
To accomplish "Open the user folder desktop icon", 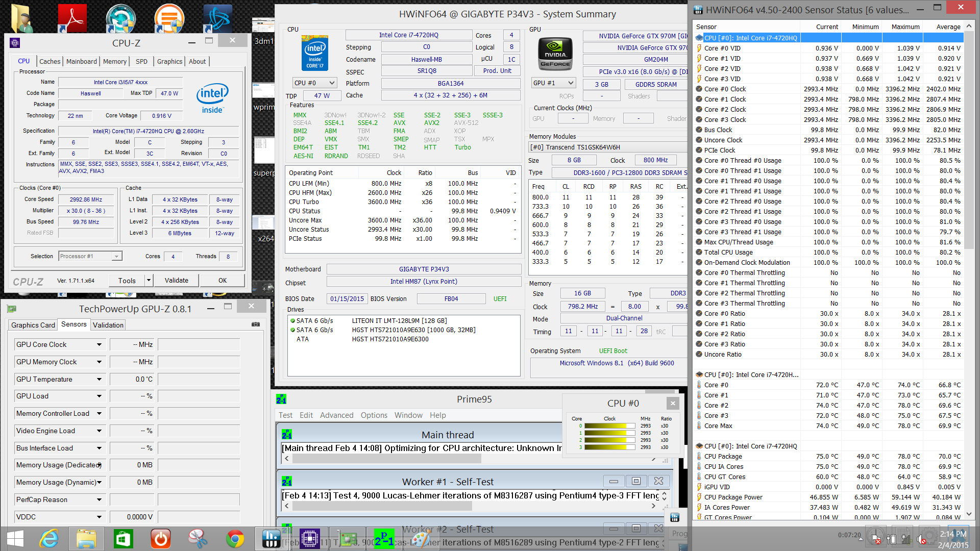I will (22, 18).
